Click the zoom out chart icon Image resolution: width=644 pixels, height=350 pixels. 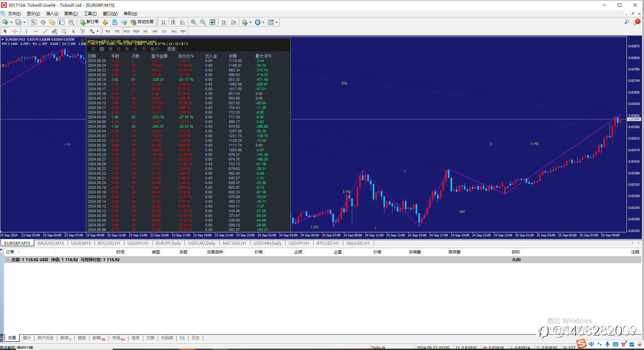pyautogui.click(x=203, y=22)
